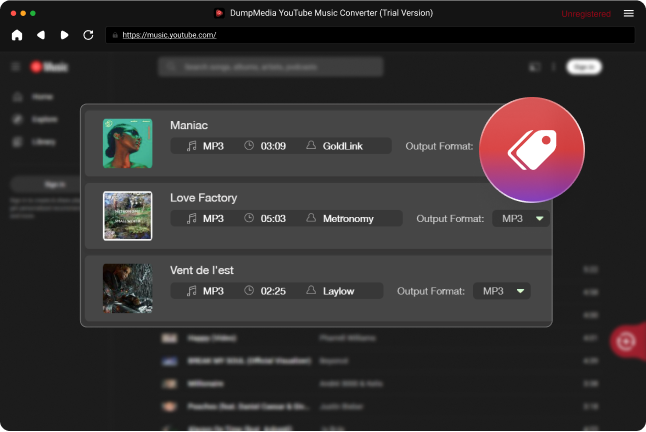Navigate forward with right arrow
Screen dimensions: 646x432
tap(64, 35)
